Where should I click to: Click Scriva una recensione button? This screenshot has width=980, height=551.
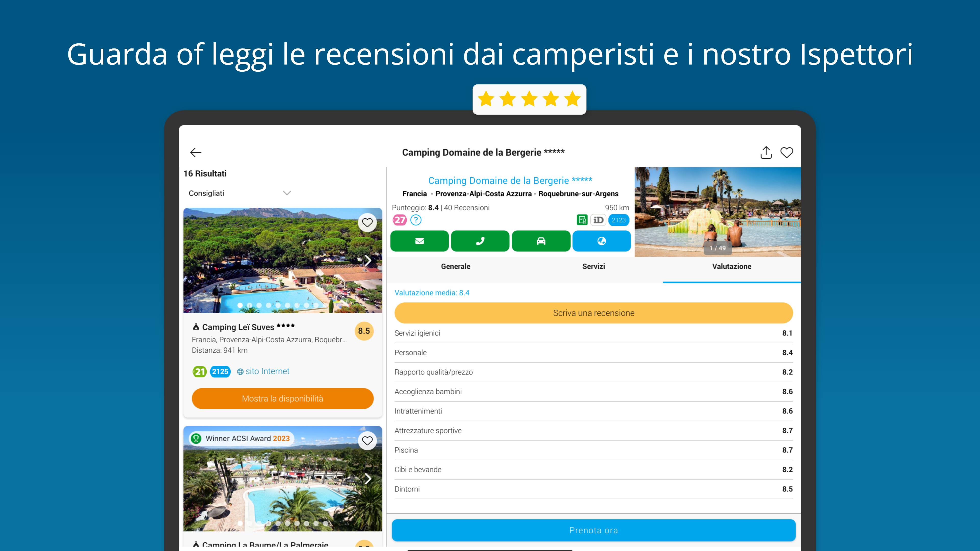[x=593, y=313]
